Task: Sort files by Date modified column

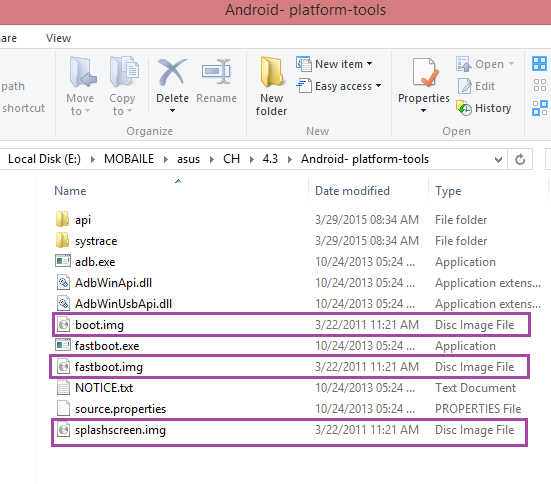Action: [x=352, y=191]
